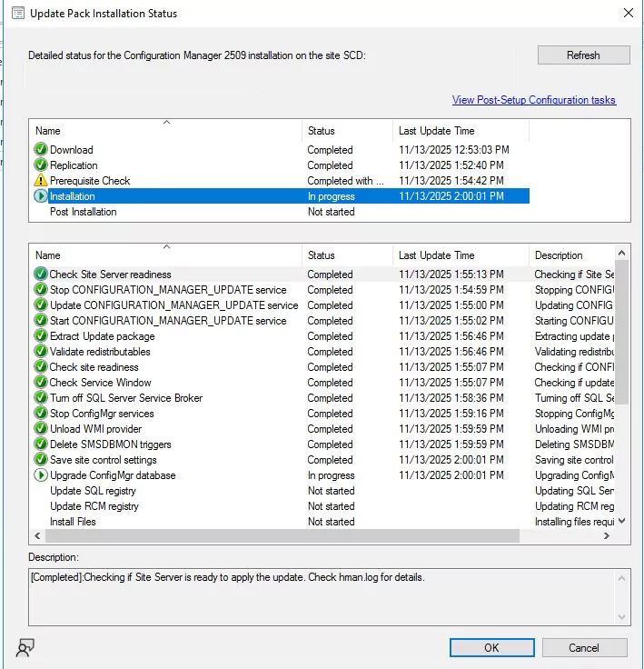644x669 pixels.
Task: Click the 'Unloading WMI pr' description cell
Action: [x=574, y=429]
